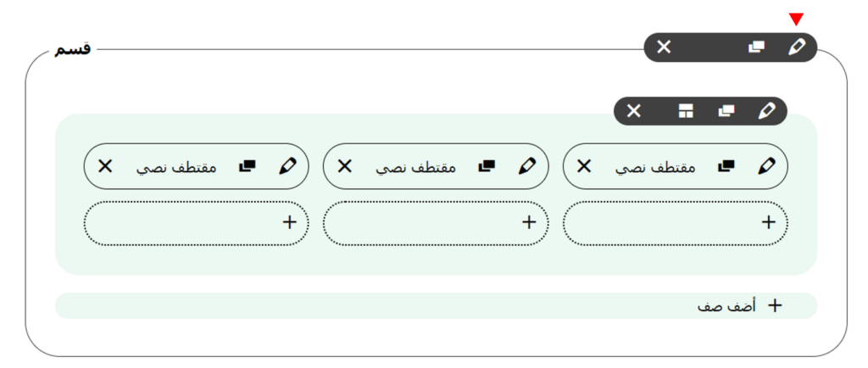This screenshot has height=368, width=868.
Task: Edit the row using its pencil icon
Action: coord(766,111)
